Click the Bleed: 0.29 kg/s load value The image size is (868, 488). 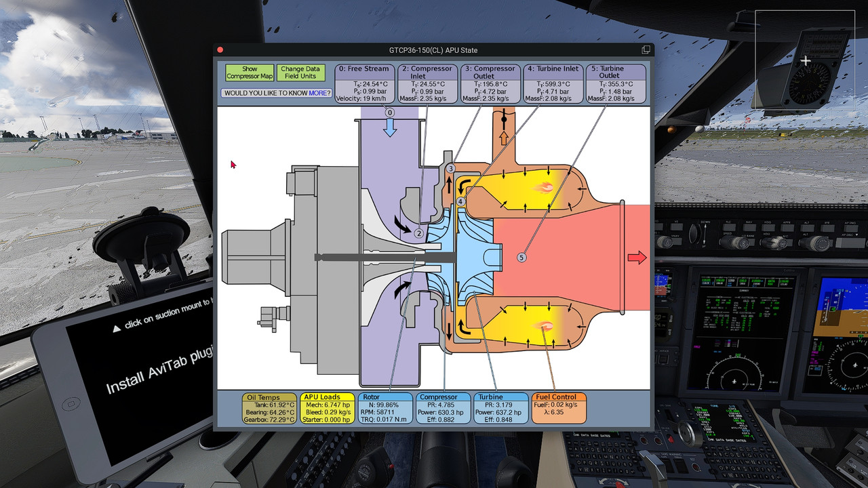pos(328,412)
